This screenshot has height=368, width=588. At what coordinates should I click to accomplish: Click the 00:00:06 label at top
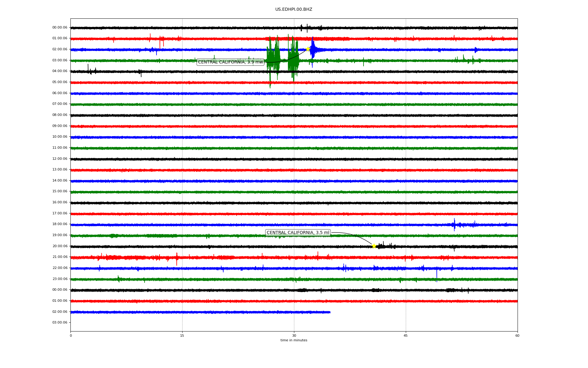coord(60,27)
